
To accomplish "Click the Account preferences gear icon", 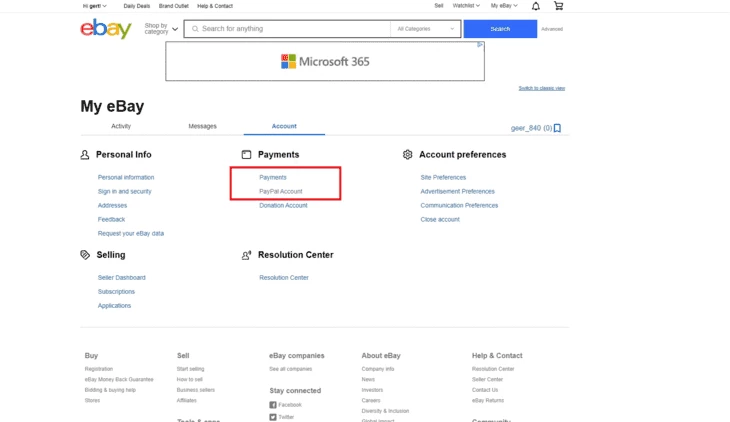I will [407, 155].
